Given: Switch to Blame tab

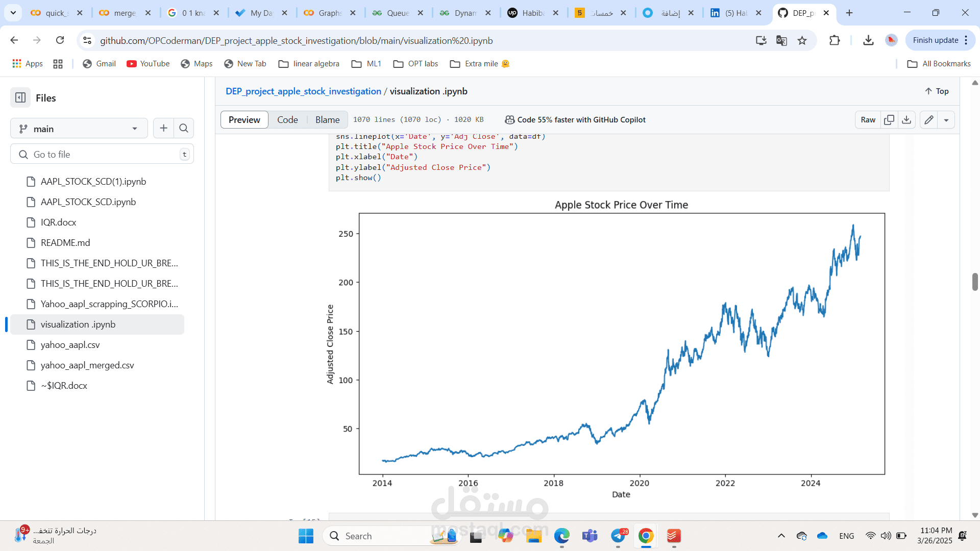Looking at the screenshot, I should 327,119.
